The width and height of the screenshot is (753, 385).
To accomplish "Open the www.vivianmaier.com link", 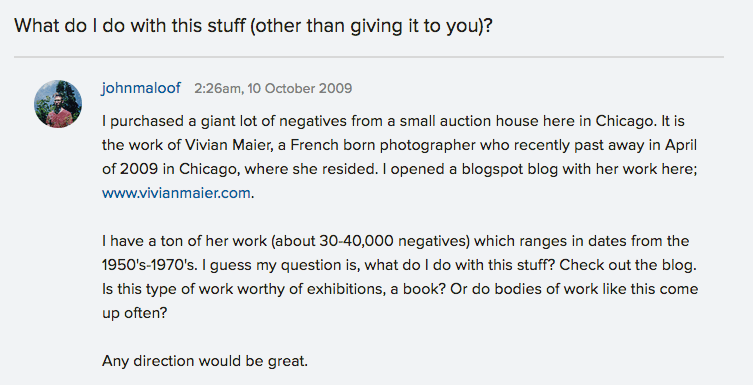I will [x=176, y=193].
